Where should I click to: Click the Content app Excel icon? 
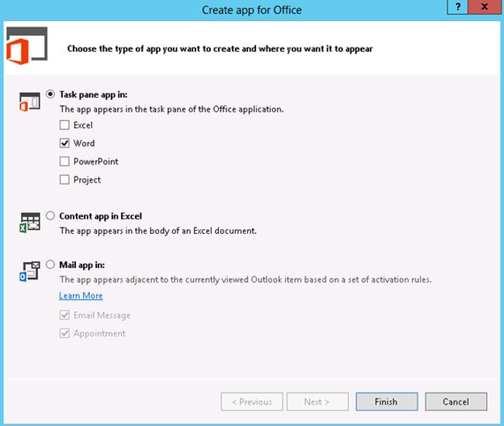click(29, 222)
